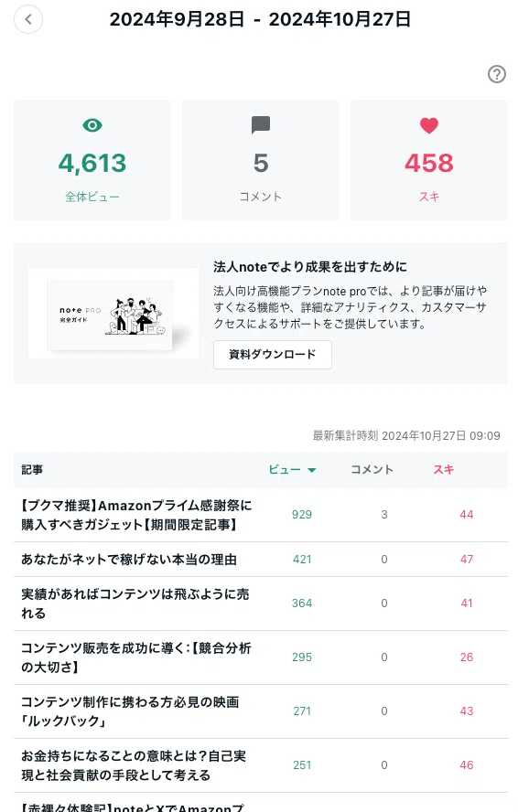Screen dimensions: 518x812
Task: Click the back arrow button
Action: (28, 20)
